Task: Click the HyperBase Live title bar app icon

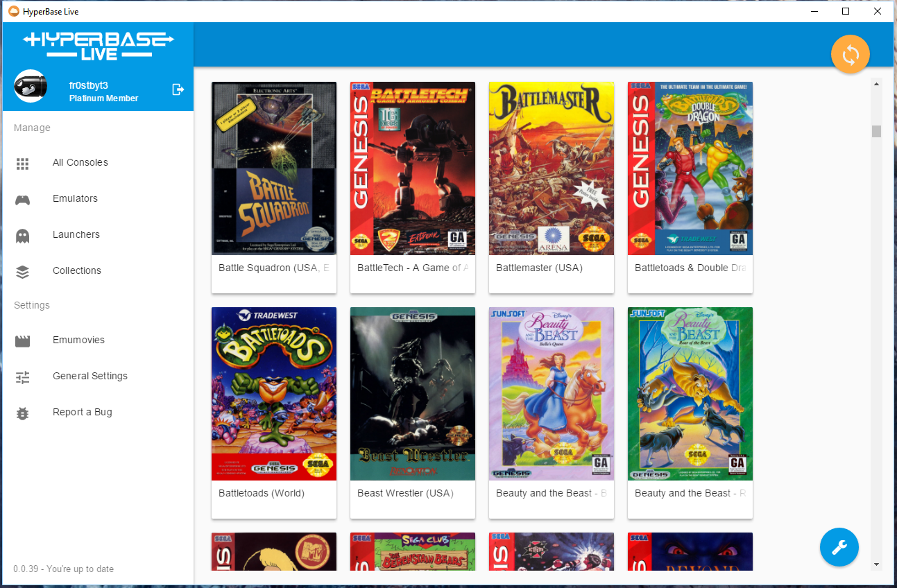Action: tap(13, 11)
